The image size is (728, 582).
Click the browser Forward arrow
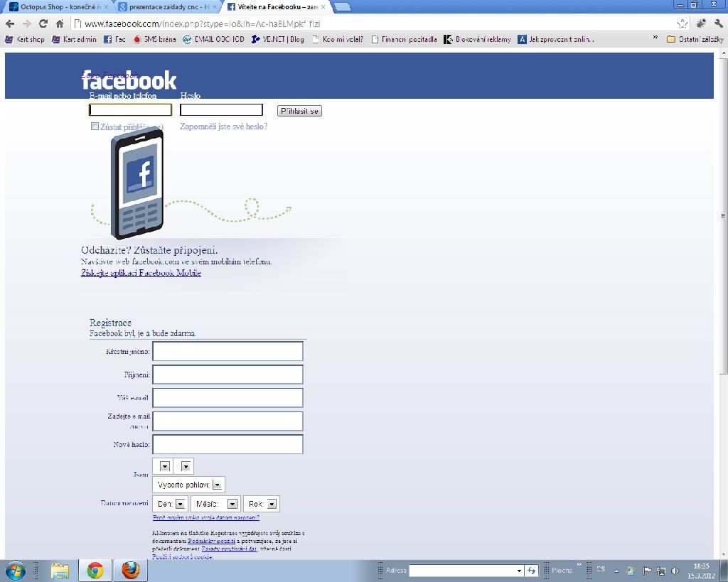pyautogui.click(x=26, y=23)
